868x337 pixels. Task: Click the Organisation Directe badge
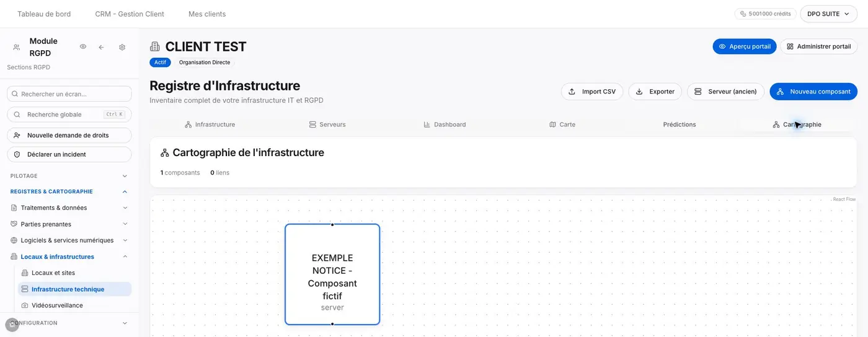pos(205,63)
